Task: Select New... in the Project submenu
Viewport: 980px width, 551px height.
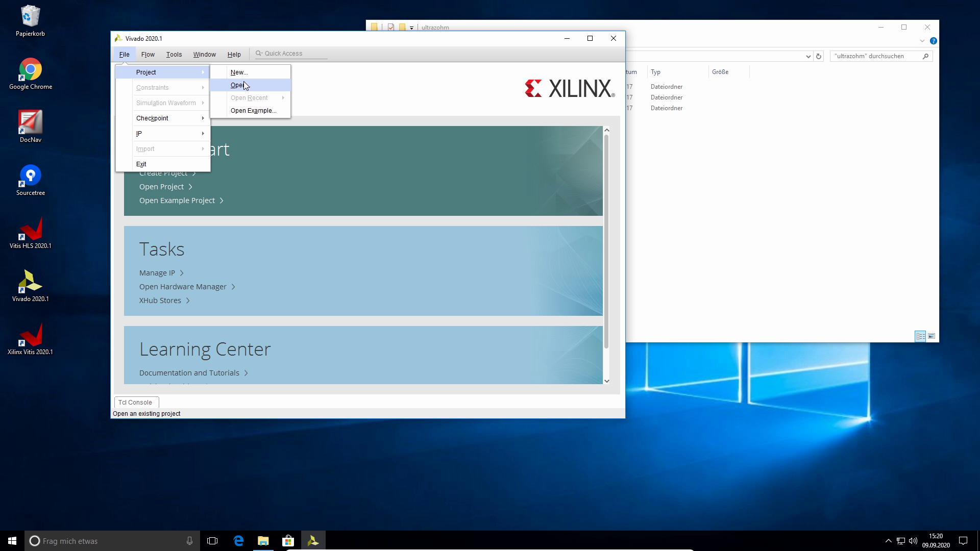Action: tap(239, 72)
